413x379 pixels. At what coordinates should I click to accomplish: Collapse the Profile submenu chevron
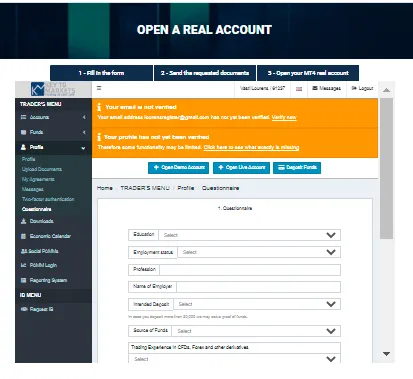click(x=83, y=148)
